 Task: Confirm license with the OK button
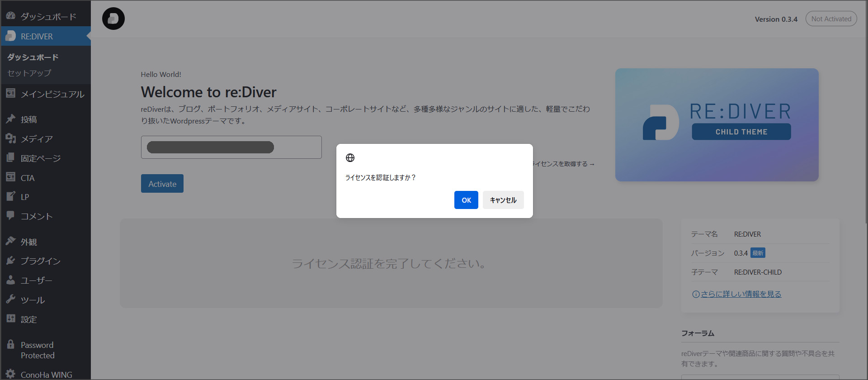(466, 200)
